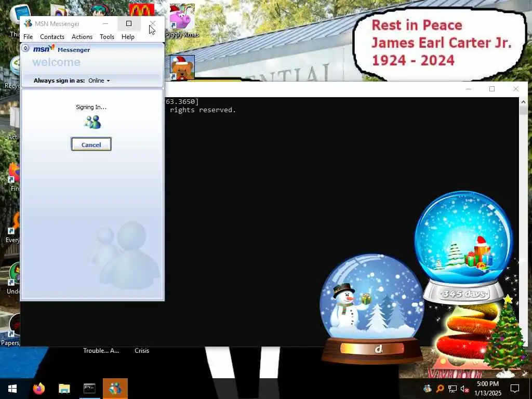Open the File menu in MSN Messenger
This screenshot has height=399, width=532.
(x=28, y=37)
